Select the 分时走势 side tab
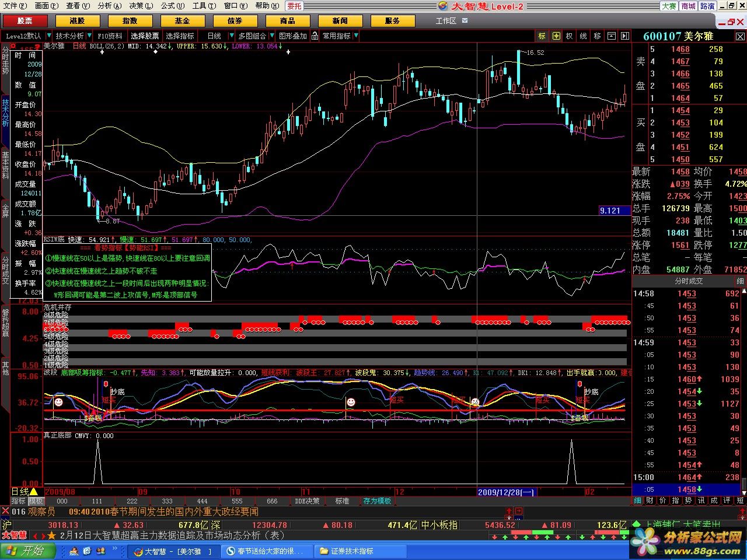 5,61
